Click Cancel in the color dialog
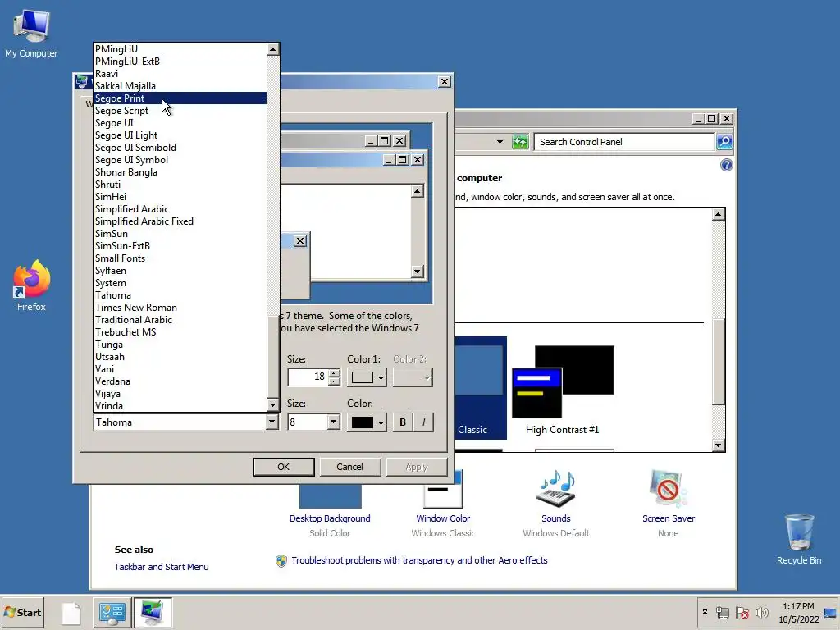 pos(349,467)
